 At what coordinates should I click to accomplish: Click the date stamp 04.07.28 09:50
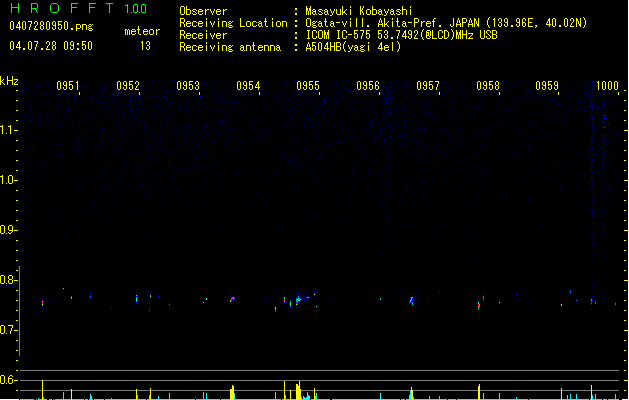[x=51, y=46]
